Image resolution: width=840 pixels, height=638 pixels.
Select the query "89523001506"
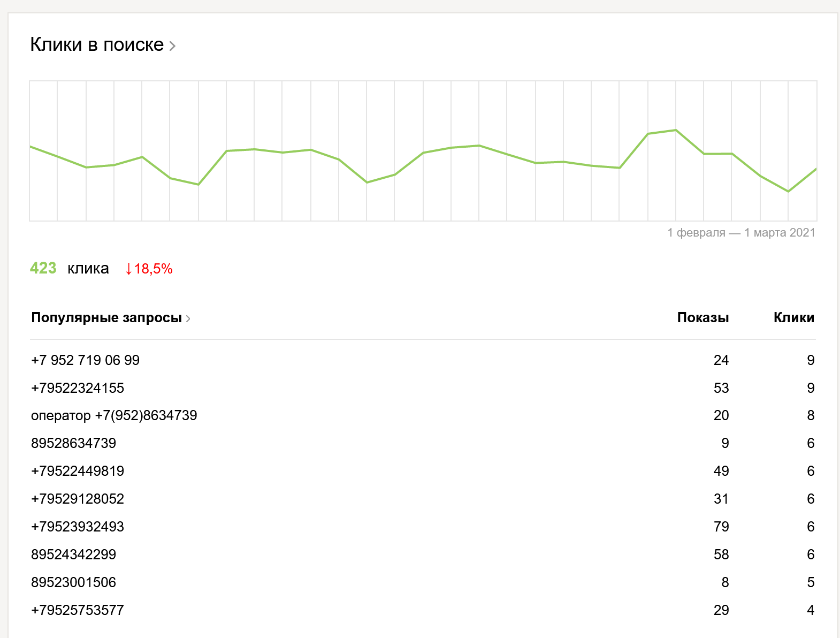click(73, 582)
